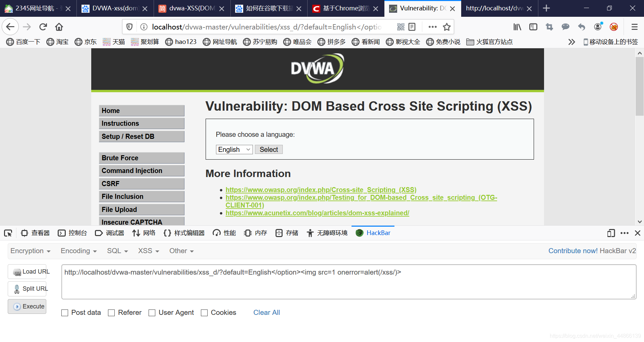Execute the HackBar request
Viewport: 644px width, 342px height.
pyautogui.click(x=27, y=306)
